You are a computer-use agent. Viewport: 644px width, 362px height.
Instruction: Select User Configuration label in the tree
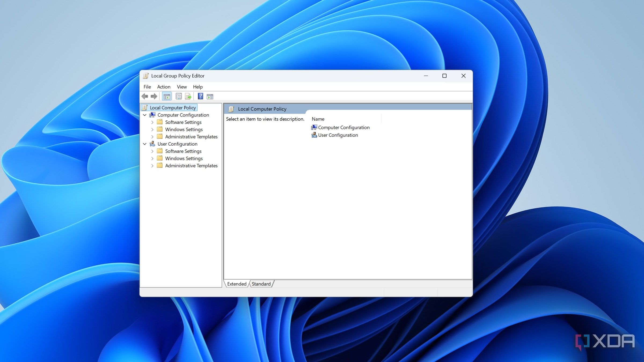click(177, 144)
